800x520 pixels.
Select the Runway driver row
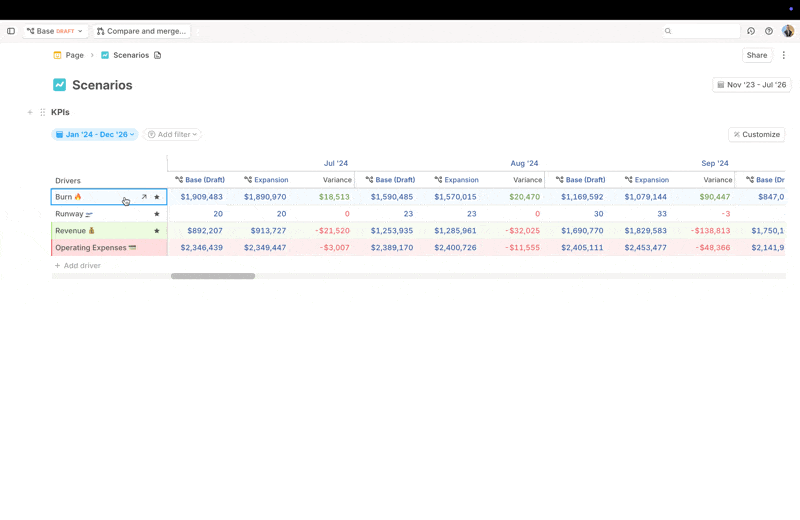(109, 214)
